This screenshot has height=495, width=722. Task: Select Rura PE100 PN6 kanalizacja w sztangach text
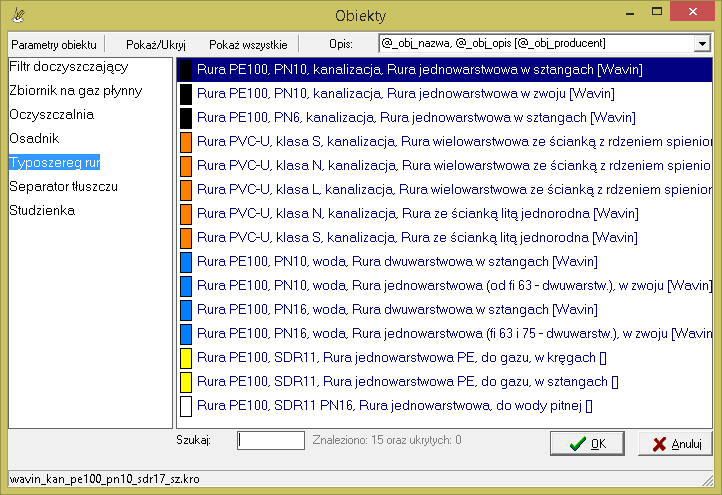click(416, 117)
